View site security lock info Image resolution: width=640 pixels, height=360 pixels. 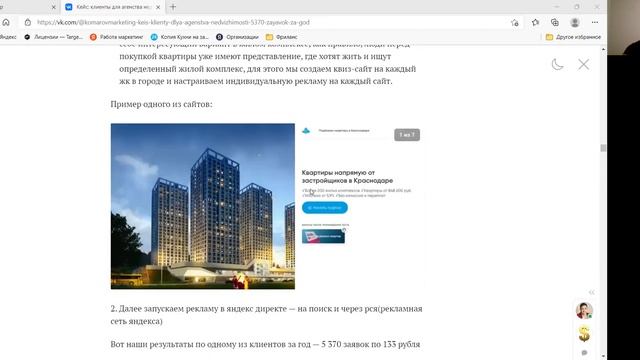28,22
